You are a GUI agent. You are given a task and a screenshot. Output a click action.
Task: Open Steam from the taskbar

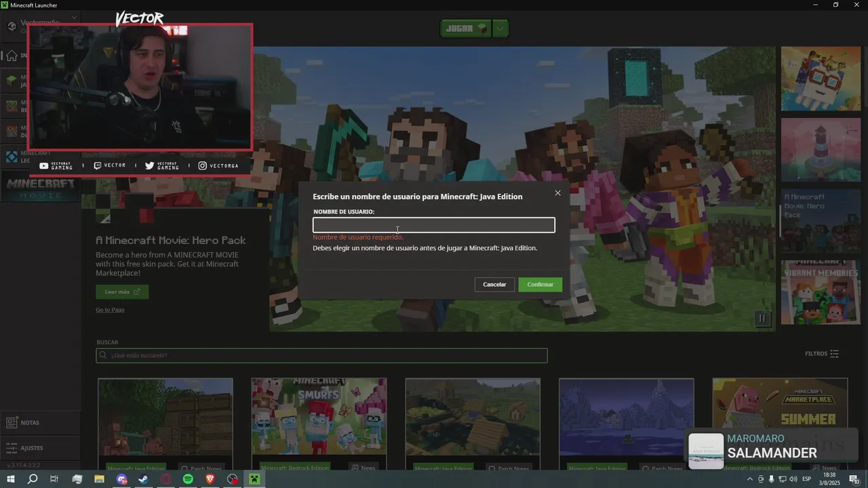144,479
